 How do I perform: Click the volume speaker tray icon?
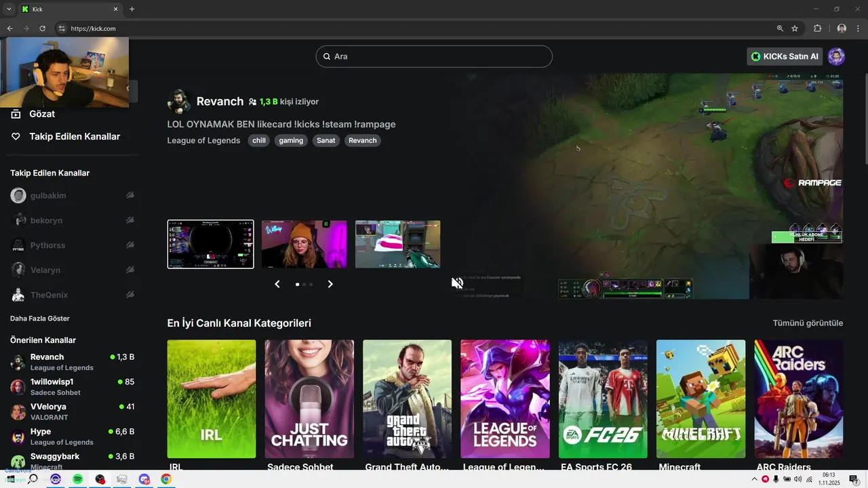pos(797,479)
